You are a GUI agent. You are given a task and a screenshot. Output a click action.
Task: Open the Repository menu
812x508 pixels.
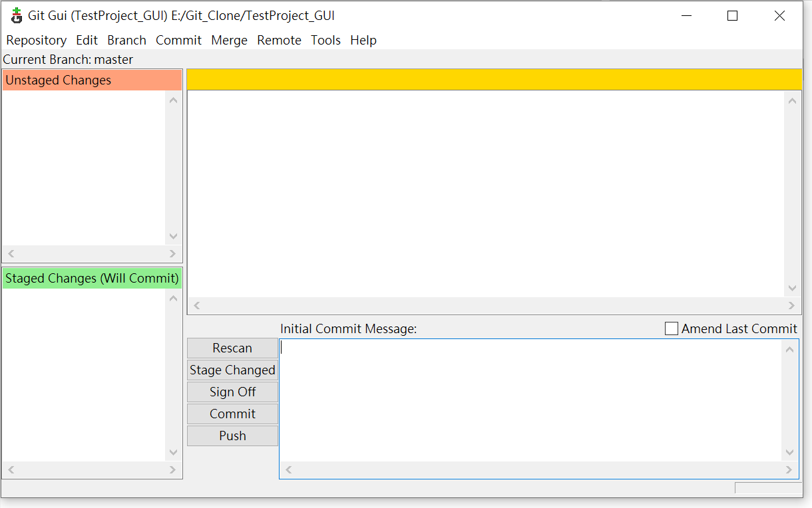tap(37, 40)
